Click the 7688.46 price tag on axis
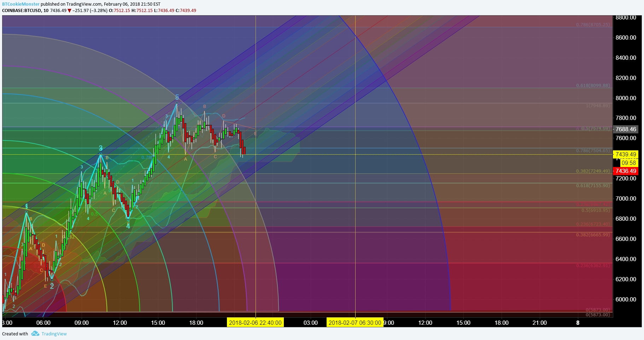Image resolution: width=644 pixels, height=340 pixels. click(x=626, y=129)
